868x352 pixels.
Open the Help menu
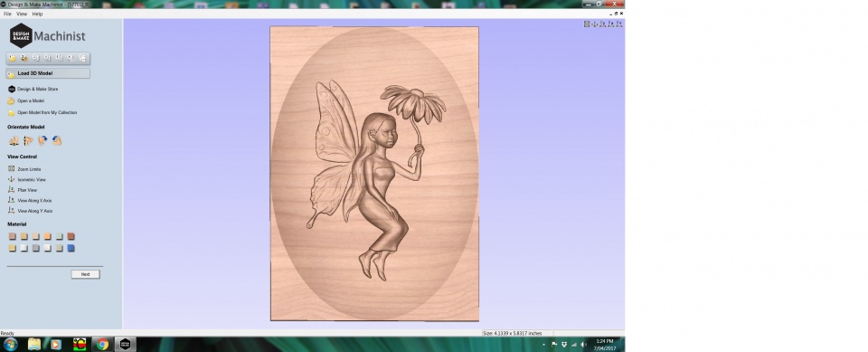tap(37, 14)
